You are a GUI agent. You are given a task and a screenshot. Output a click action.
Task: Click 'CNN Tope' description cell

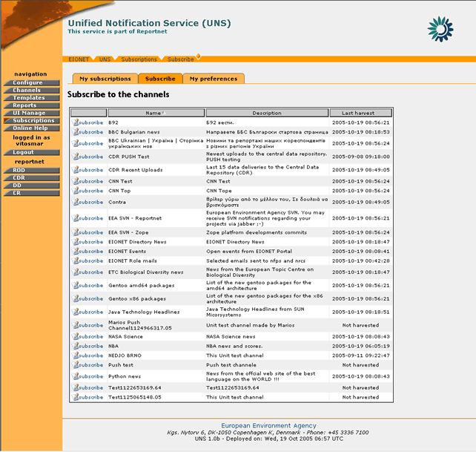(x=219, y=191)
